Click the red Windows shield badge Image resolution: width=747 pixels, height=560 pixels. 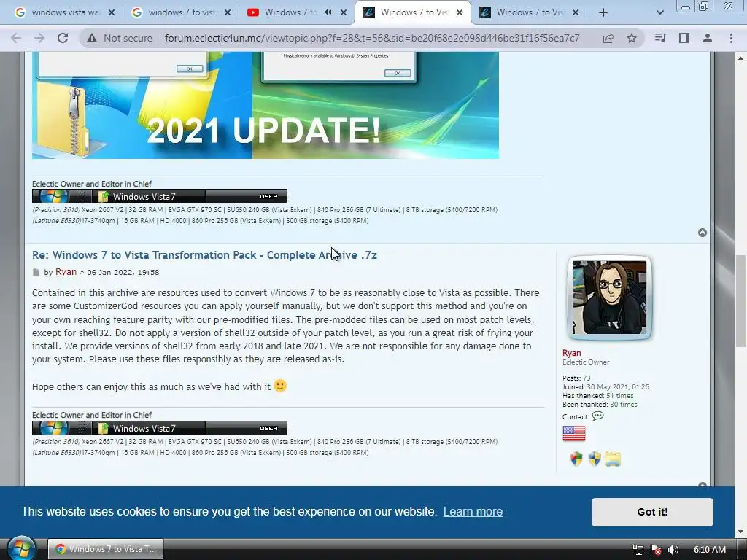point(576,459)
